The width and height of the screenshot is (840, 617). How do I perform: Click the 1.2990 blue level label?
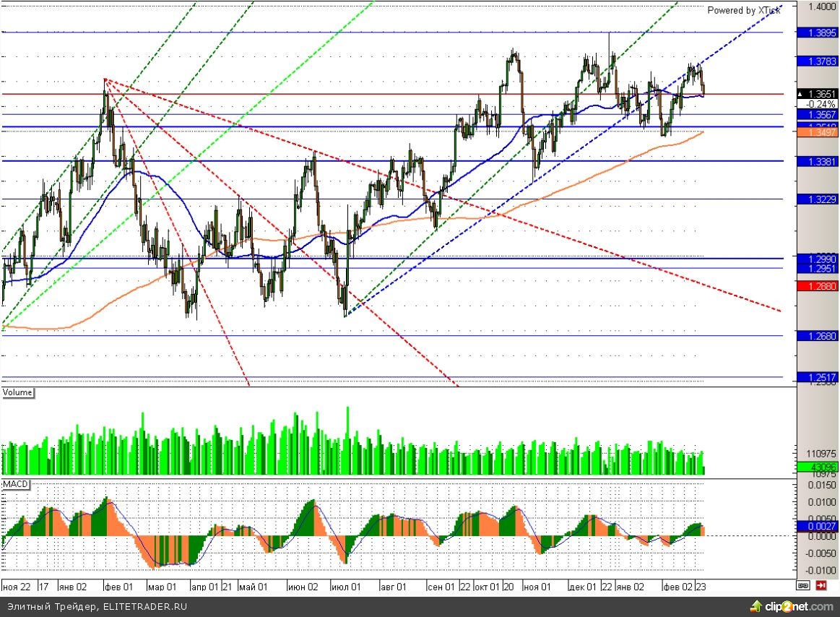818,259
